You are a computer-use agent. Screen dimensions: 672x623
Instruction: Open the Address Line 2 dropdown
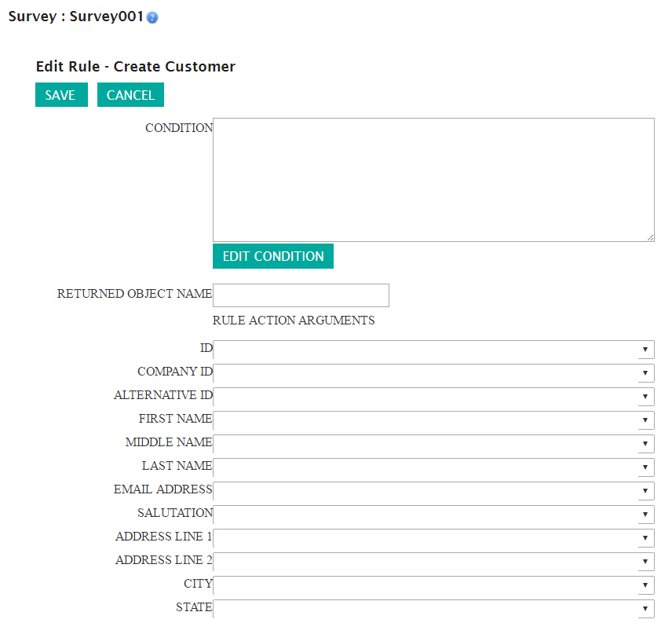click(x=433, y=562)
